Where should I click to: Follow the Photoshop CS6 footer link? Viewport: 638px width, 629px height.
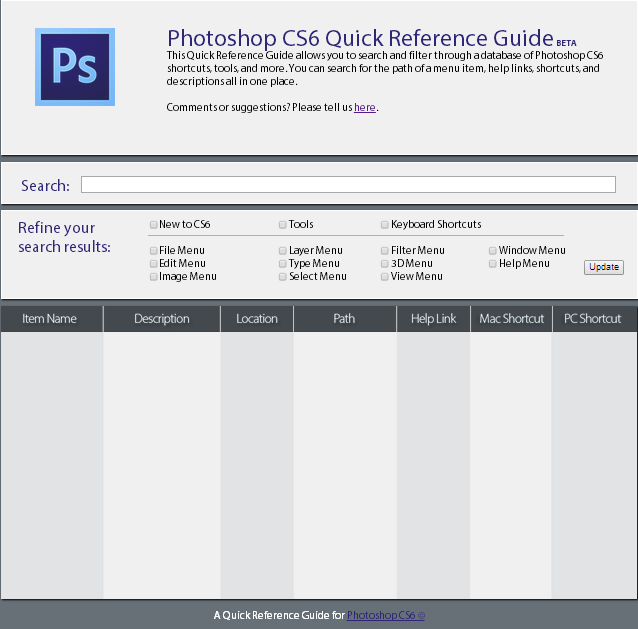tap(386, 615)
